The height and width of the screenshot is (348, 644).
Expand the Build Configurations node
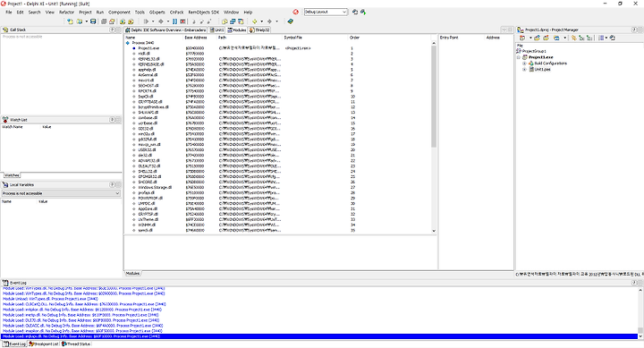[x=524, y=64]
